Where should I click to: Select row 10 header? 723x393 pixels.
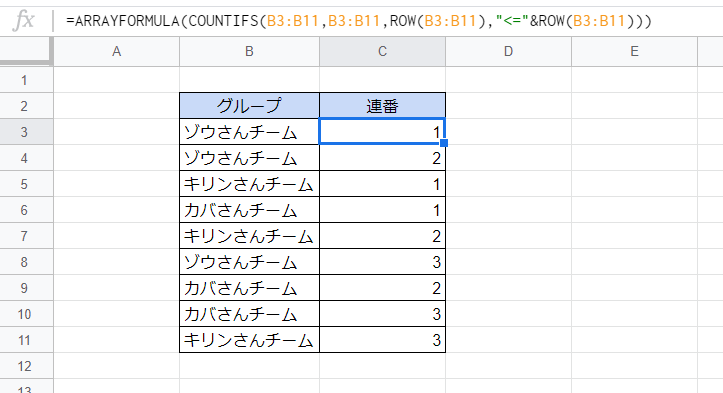click(27, 314)
